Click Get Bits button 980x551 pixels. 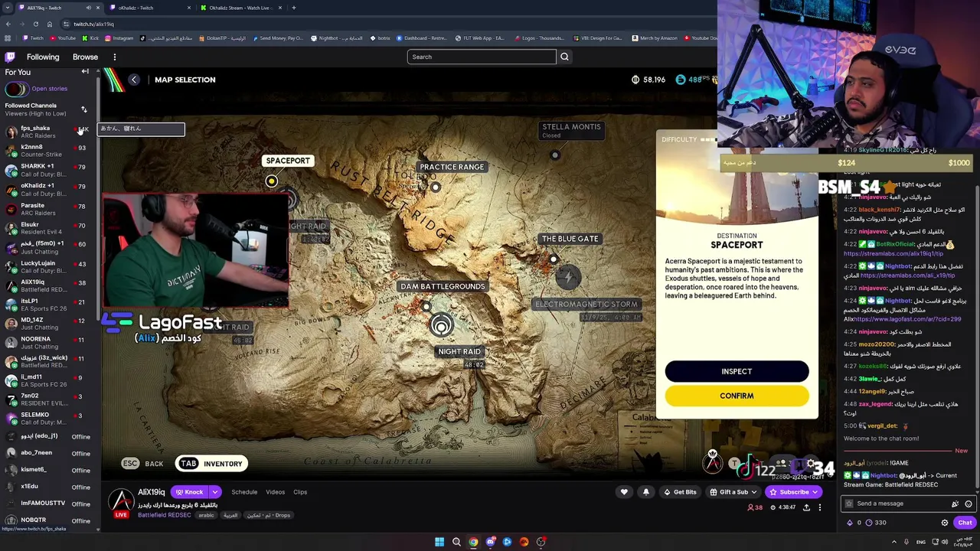pos(680,492)
